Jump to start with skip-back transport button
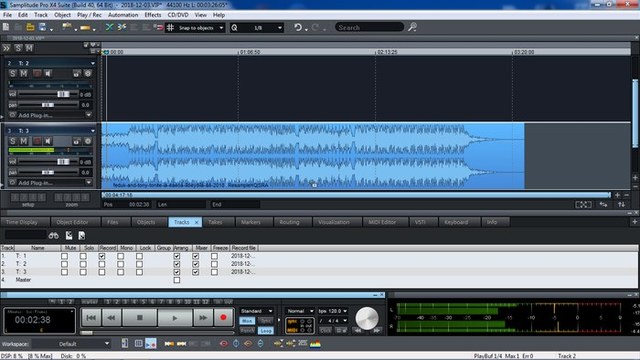 pyautogui.click(x=91, y=318)
